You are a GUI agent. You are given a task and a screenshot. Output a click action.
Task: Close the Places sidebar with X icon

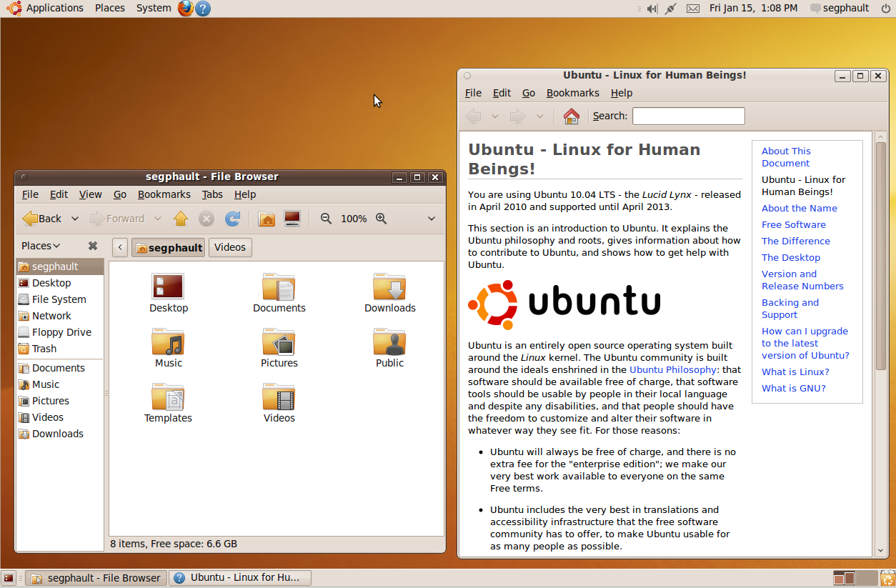click(93, 246)
